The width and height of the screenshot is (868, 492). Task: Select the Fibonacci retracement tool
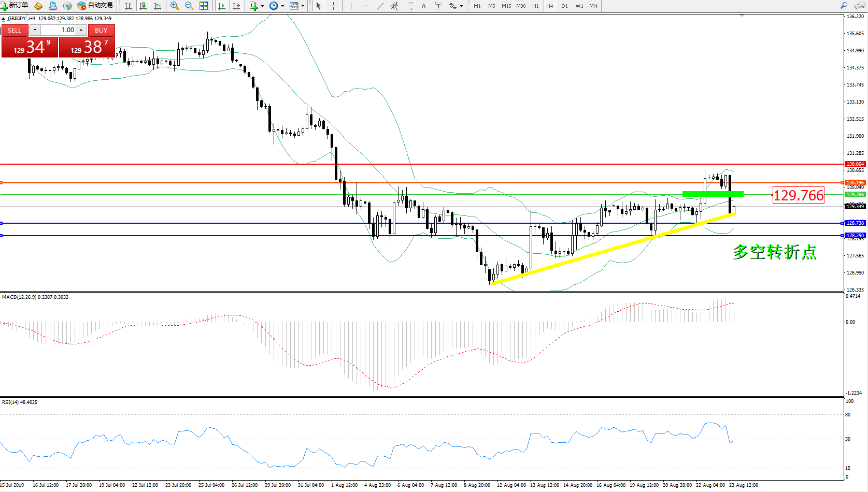(x=409, y=6)
